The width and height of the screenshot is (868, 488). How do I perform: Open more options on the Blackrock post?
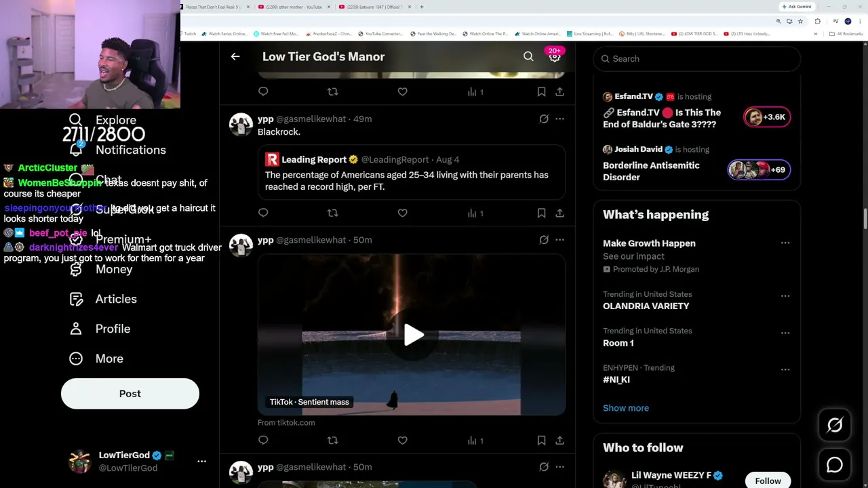[x=559, y=119]
